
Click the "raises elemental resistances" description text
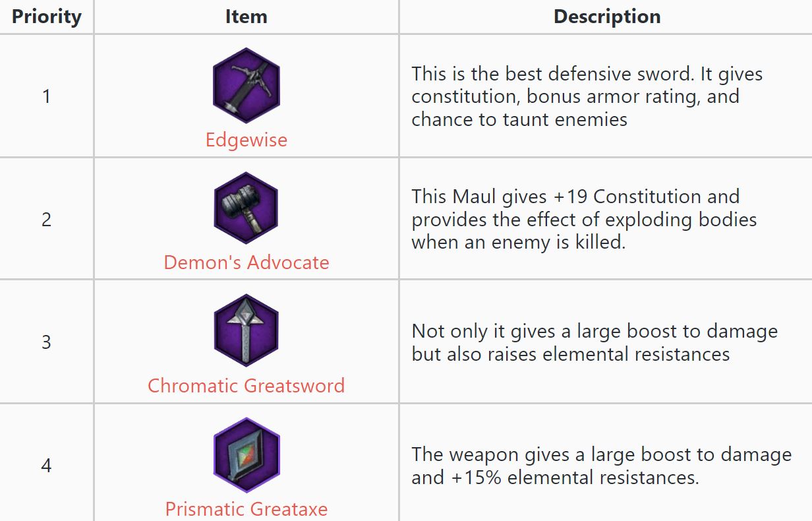(x=571, y=354)
